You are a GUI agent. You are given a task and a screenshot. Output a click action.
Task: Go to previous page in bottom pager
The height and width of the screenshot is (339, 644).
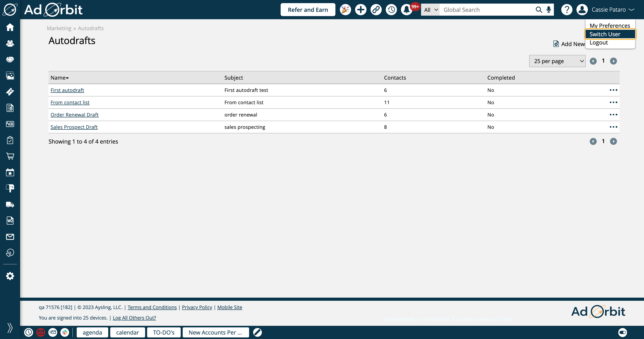[593, 141]
